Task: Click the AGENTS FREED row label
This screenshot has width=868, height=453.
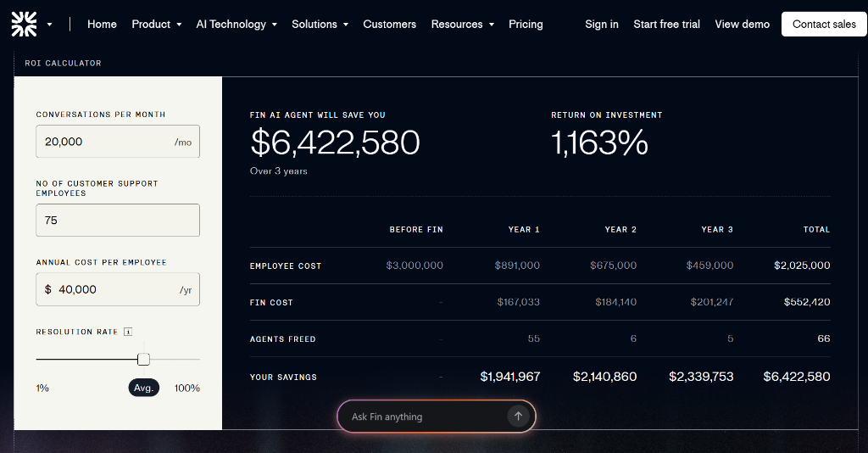Action: (x=283, y=339)
